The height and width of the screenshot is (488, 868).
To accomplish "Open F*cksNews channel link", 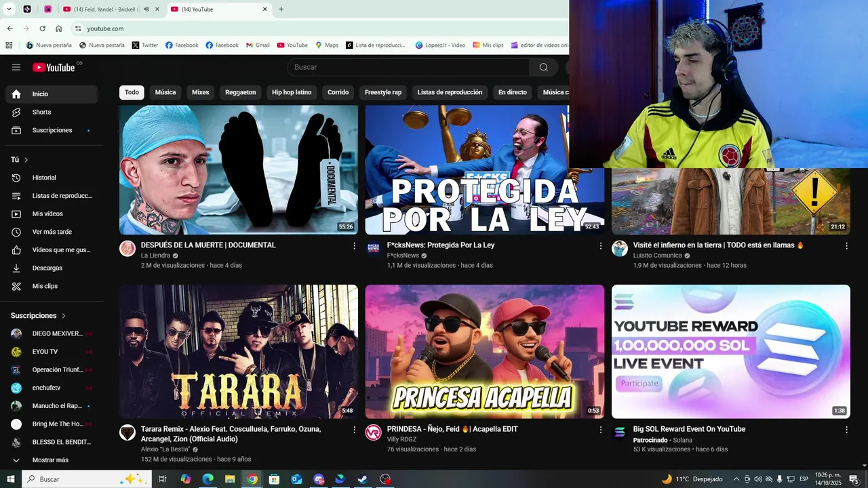I will point(403,256).
